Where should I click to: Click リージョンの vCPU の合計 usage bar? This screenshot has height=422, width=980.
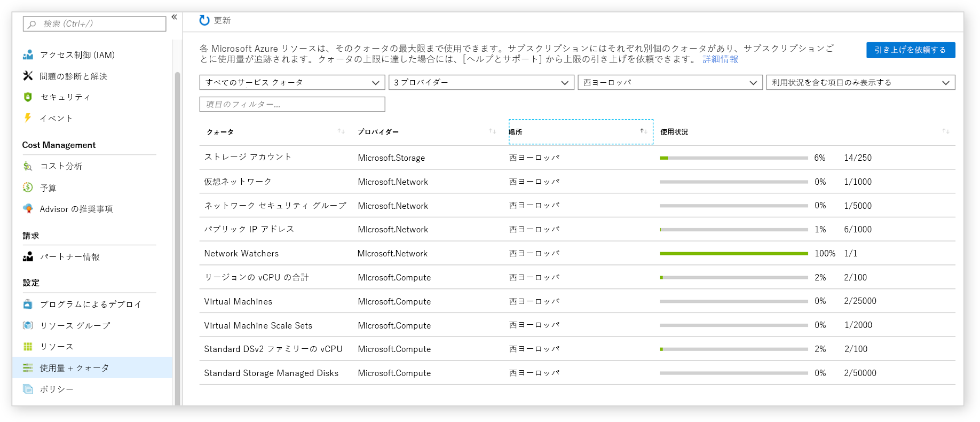point(734,277)
